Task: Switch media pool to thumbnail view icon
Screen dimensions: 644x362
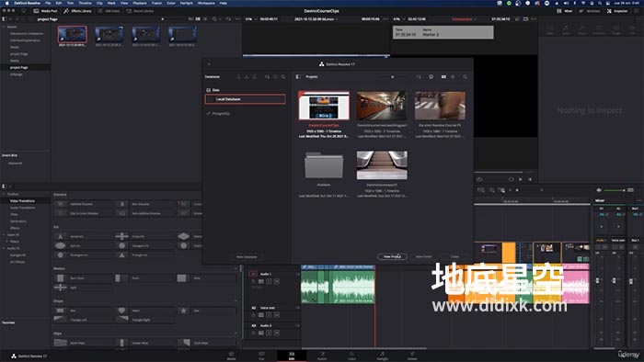Action: (x=198, y=19)
